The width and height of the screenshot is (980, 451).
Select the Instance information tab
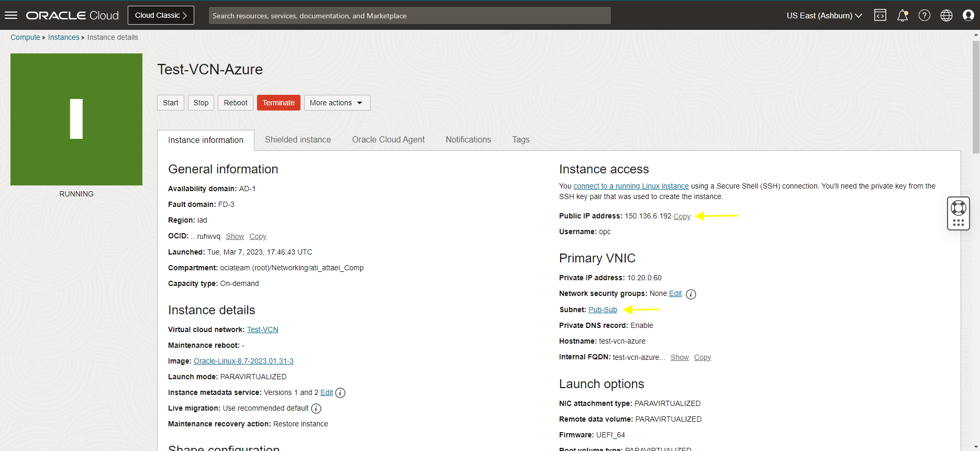(x=206, y=140)
